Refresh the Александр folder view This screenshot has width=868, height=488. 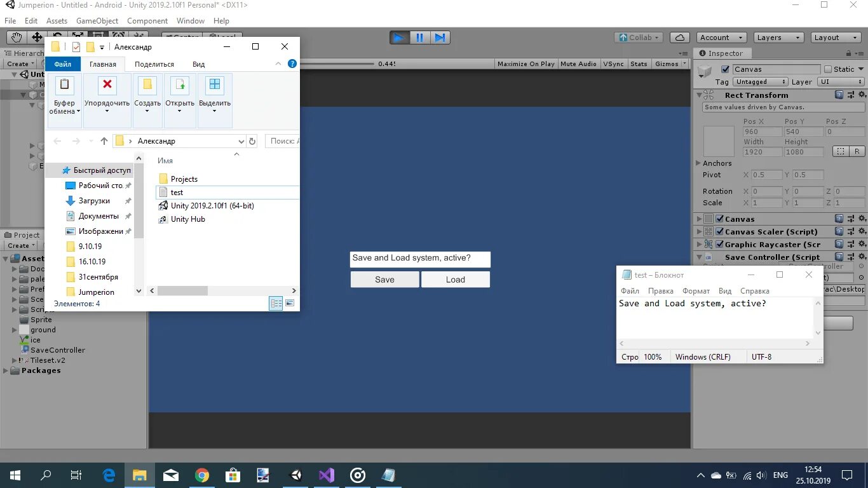point(252,141)
